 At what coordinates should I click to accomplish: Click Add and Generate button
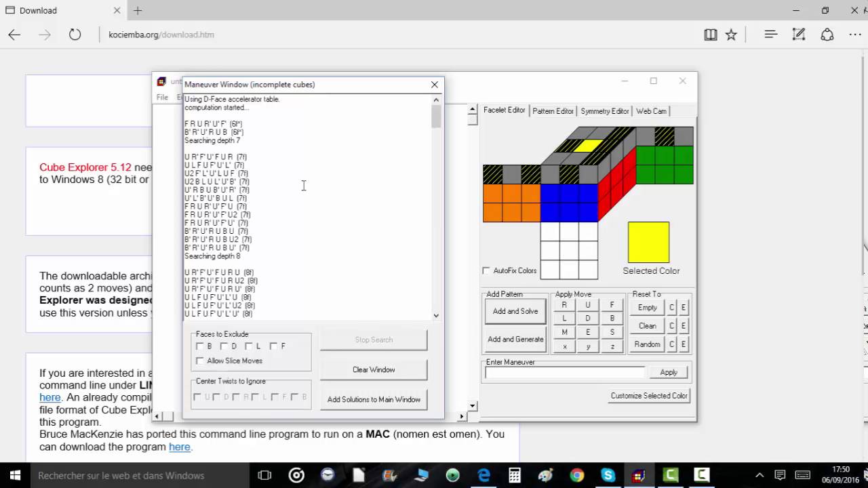coord(515,339)
